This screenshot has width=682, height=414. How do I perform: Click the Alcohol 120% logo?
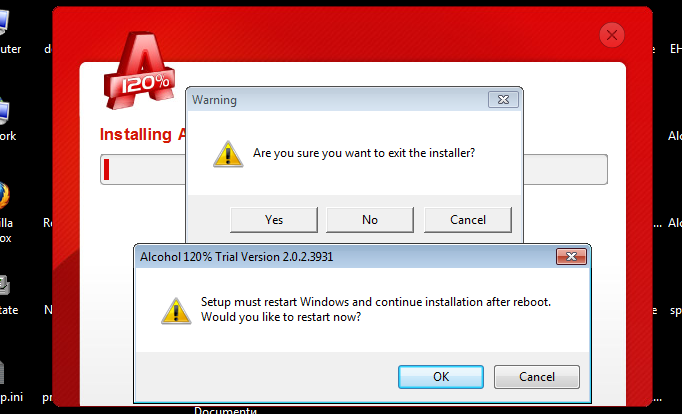tap(139, 70)
